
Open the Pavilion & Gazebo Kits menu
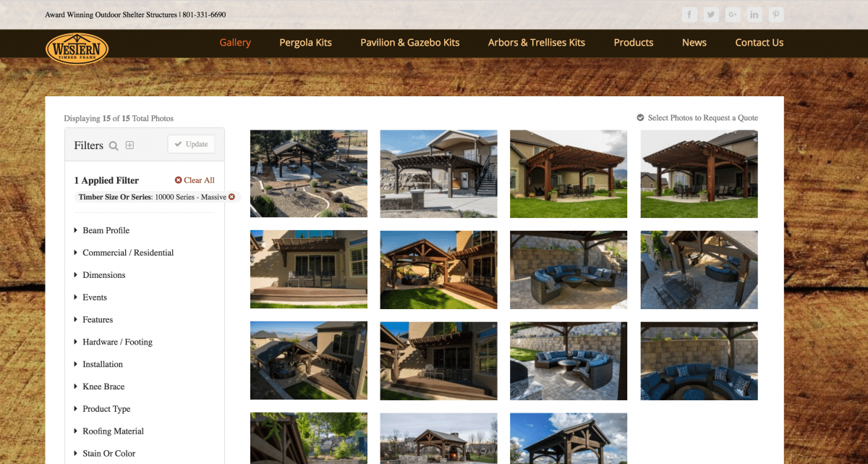click(410, 43)
